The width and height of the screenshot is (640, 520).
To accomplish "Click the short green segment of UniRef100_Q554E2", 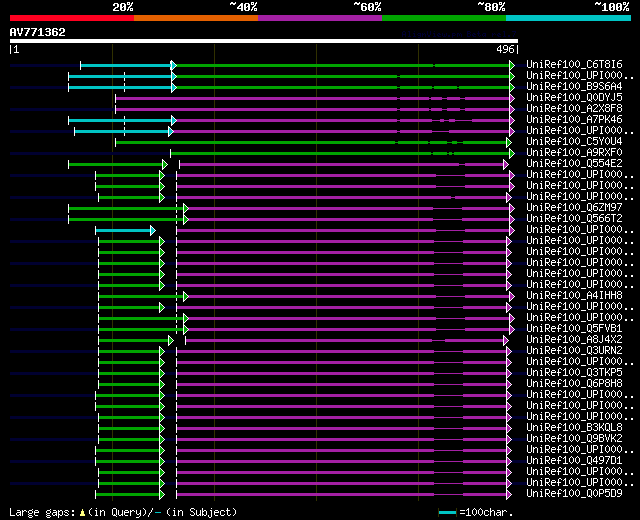I will pos(116,164).
